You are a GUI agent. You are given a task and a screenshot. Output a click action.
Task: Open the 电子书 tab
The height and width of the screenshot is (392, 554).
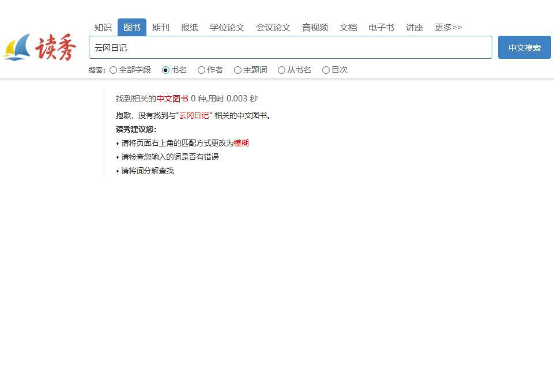point(381,28)
